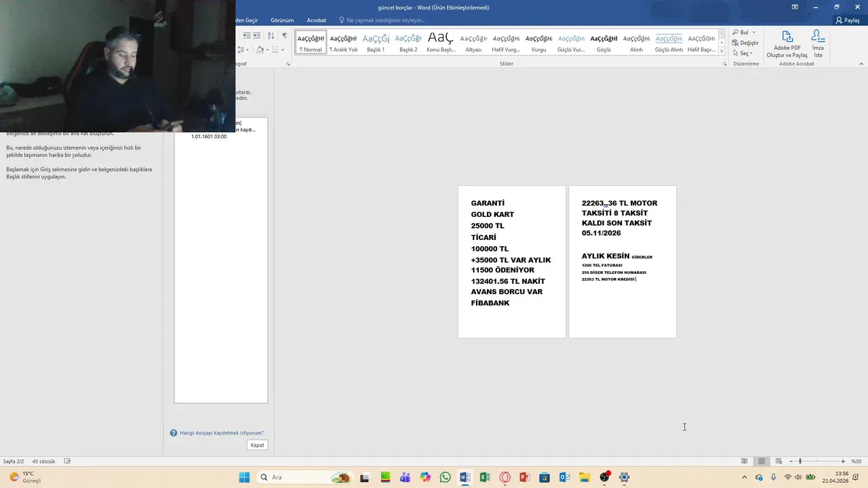Open the Acrobat tab
This screenshot has width=868, height=488.
coord(316,20)
